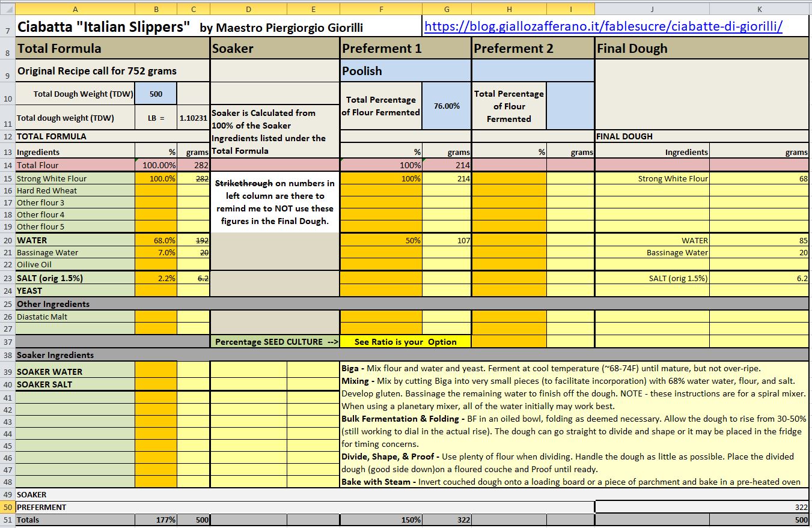The width and height of the screenshot is (812, 528).
Task: Select the Preferment 1 water 50% cell
Action: 381,240
